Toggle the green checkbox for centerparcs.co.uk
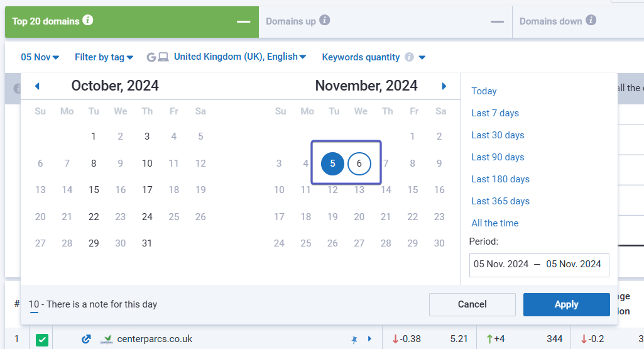This screenshot has height=349, width=644. tap(42, 340)
